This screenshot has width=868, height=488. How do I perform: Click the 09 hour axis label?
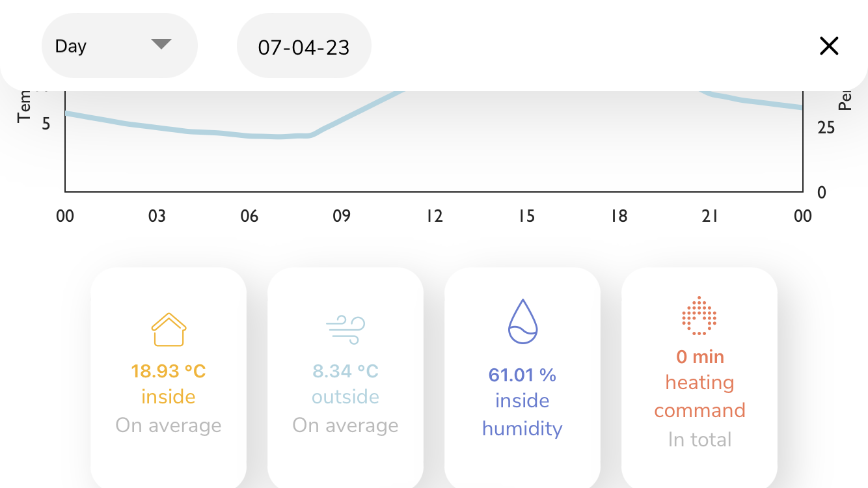tap(342, 216)
